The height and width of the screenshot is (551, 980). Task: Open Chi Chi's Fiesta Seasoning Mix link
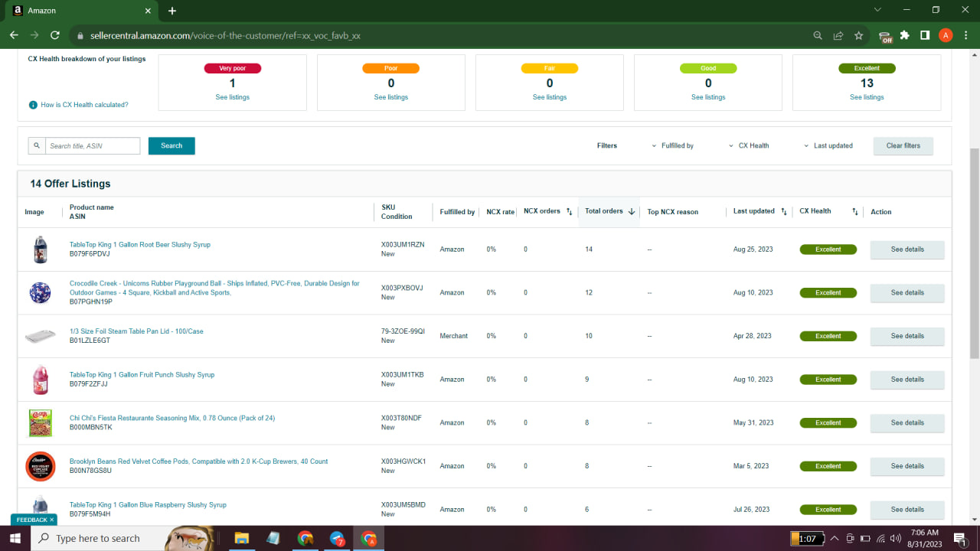tap(172, 418)
